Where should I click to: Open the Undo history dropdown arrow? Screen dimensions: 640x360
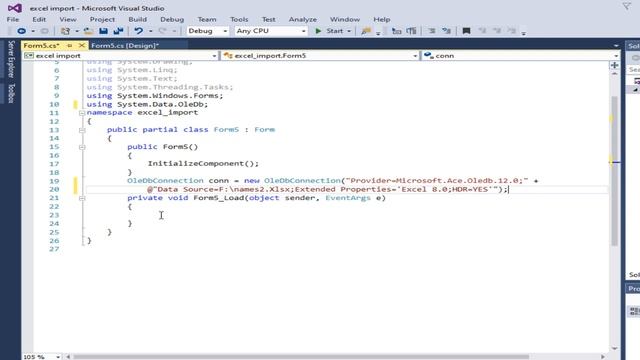coord(151,31)
